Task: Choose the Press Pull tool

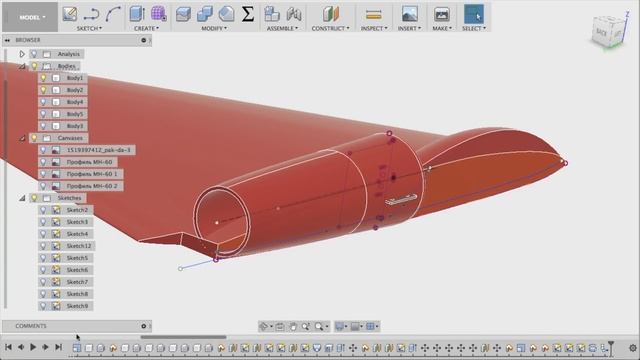Action: (x=183, y=15)
